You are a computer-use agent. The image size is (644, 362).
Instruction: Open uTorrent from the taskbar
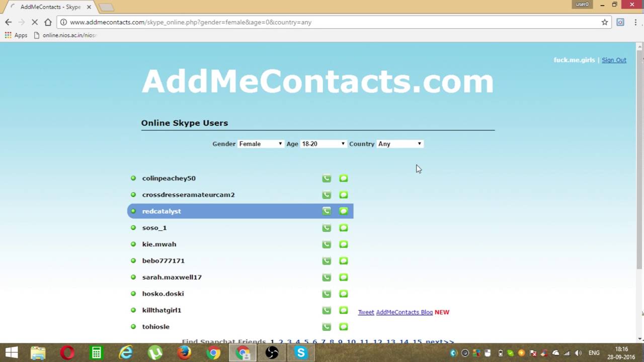tap(155, 352)
